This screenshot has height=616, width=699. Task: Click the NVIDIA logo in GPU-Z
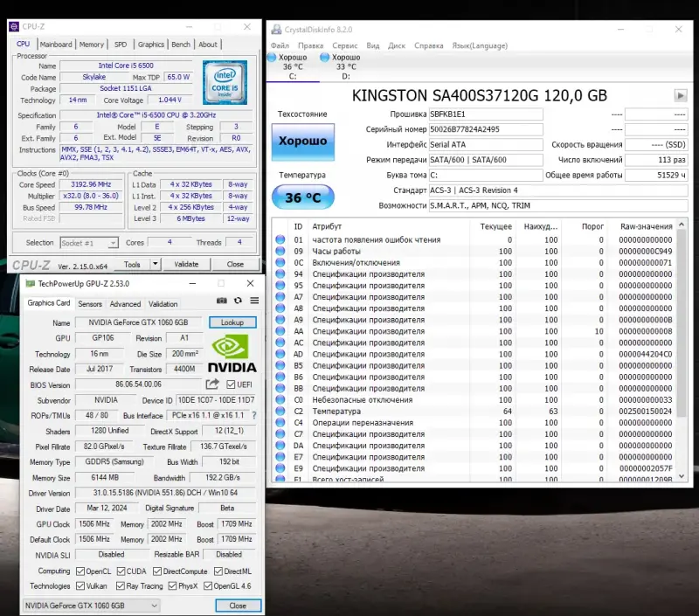[233, 353]
